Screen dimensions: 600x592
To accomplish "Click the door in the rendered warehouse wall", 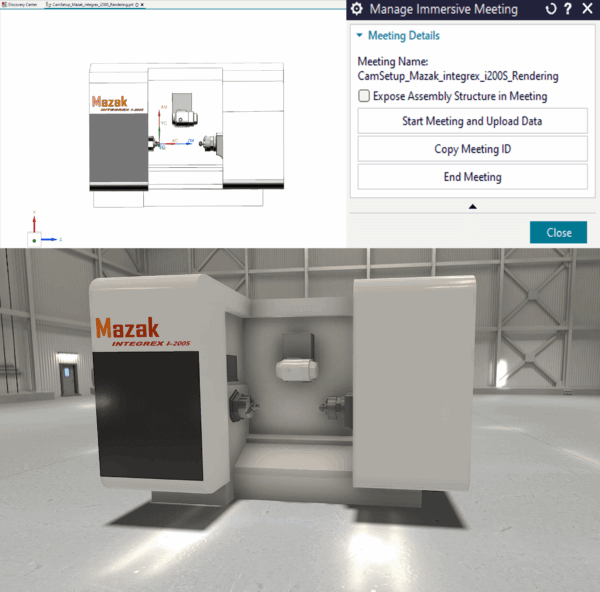I will (x=67, y=380).
